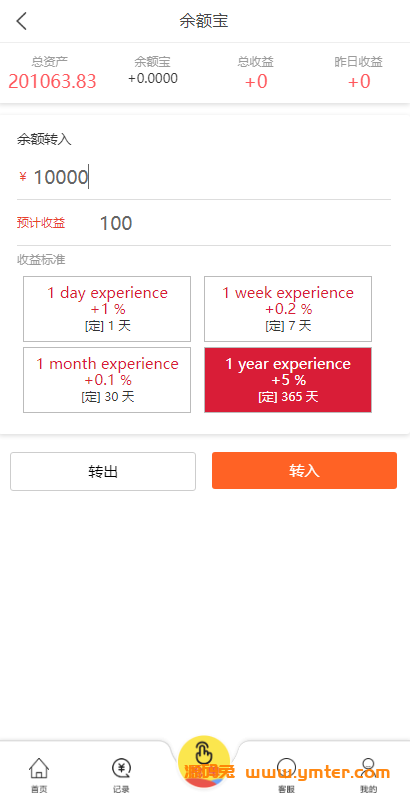This screenshot has width=410, height=798.
Task: Click the 收益标准 label
Action: click(x=41, y=260)
